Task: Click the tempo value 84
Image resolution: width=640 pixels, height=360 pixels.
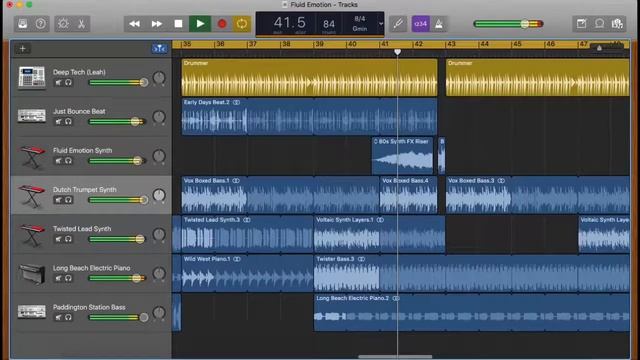Action: tap(329, 24)
